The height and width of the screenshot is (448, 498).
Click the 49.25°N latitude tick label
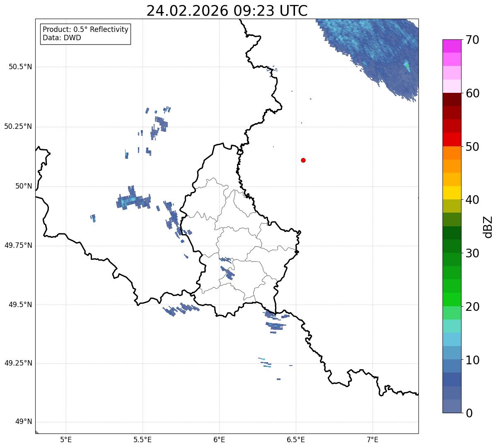[x=18, y=363]
